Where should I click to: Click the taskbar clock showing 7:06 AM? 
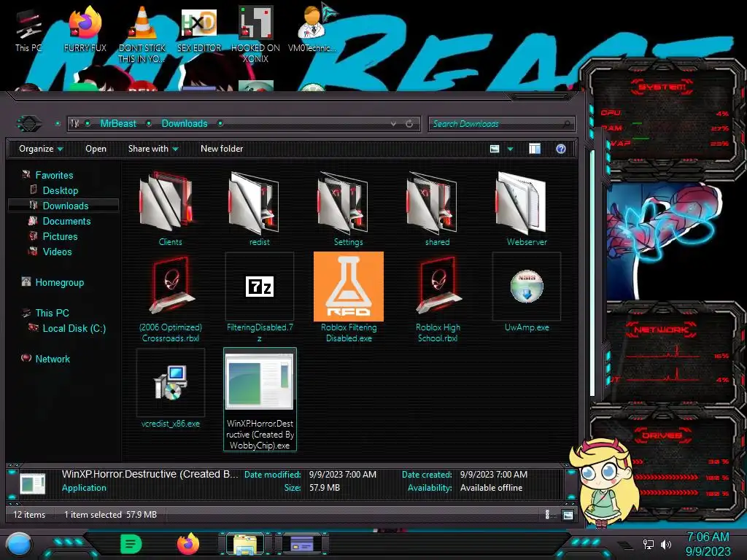(708, 544)
